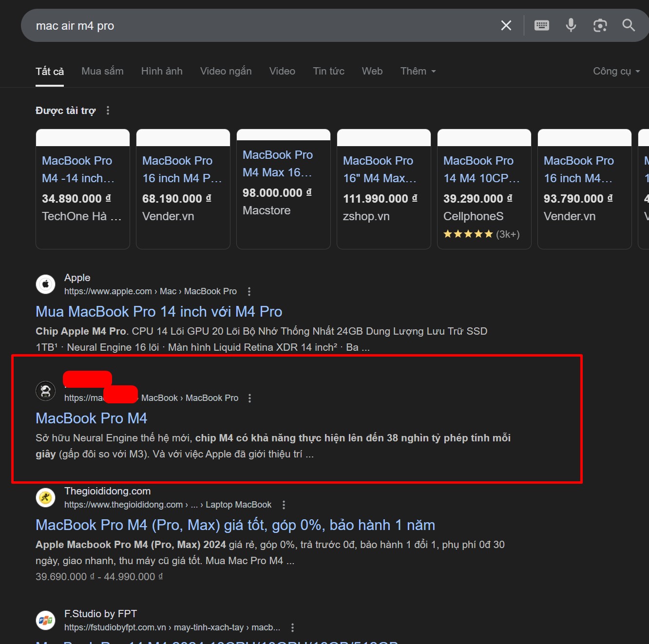Click the magnifier search button
The width and height of the screenshot is (649, 644).
coord(629,25)
